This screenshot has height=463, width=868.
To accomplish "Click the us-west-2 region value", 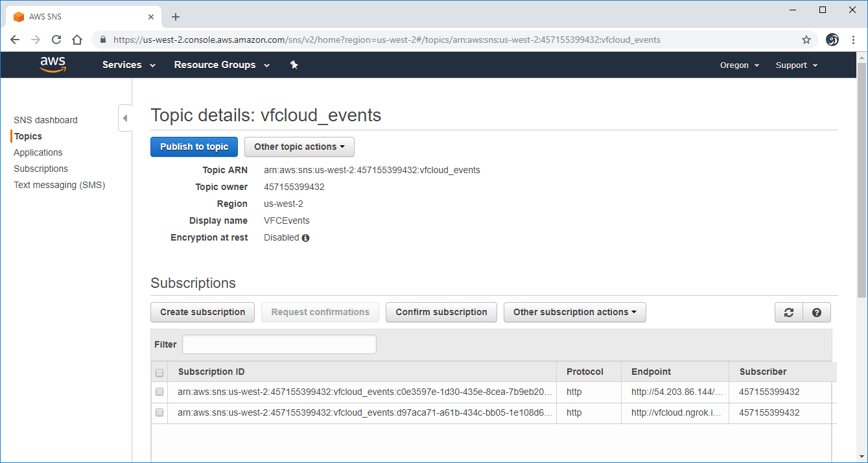I will pos(283,204).
